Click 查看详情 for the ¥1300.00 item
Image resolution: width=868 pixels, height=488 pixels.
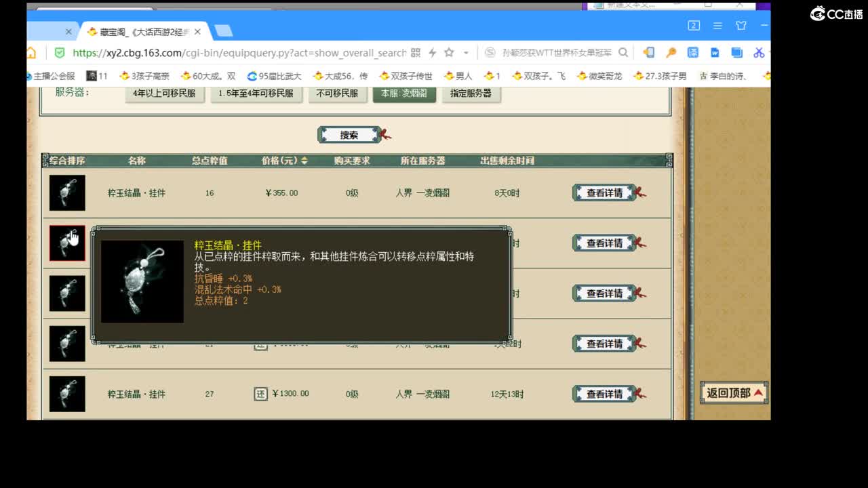point(604,394)
